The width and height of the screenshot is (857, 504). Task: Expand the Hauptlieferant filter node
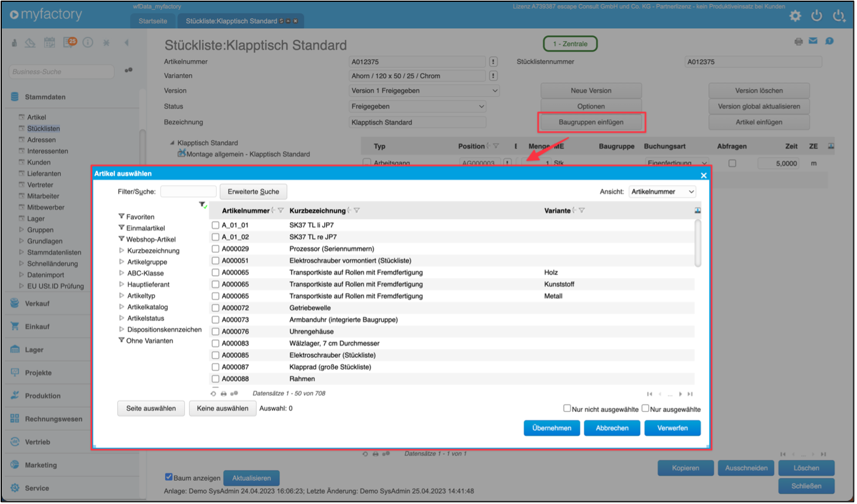[122, 284]
